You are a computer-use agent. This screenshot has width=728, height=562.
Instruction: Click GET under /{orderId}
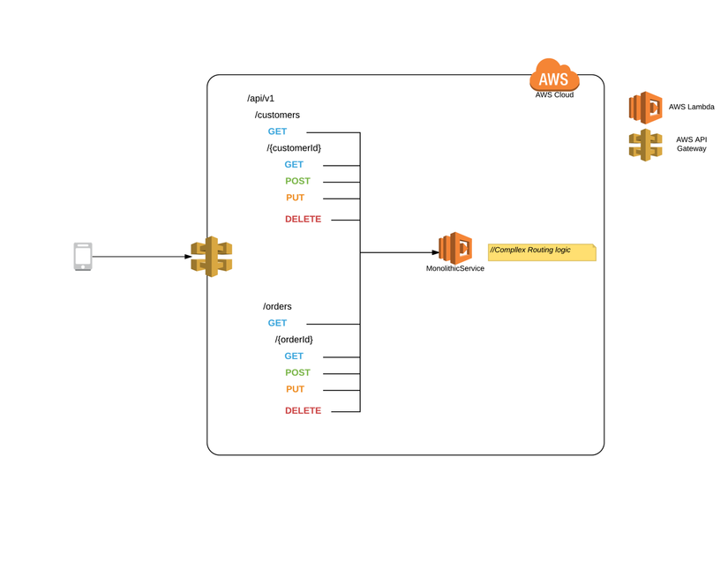point(294,356)
